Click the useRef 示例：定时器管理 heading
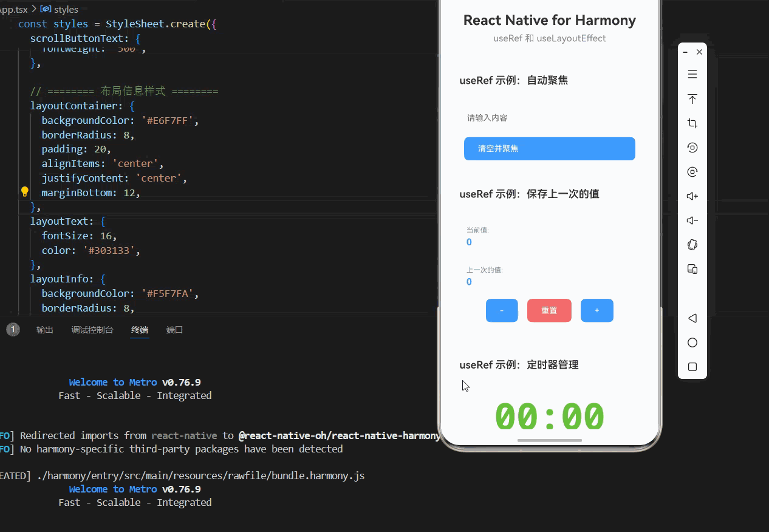 click(x=519, y=364)
